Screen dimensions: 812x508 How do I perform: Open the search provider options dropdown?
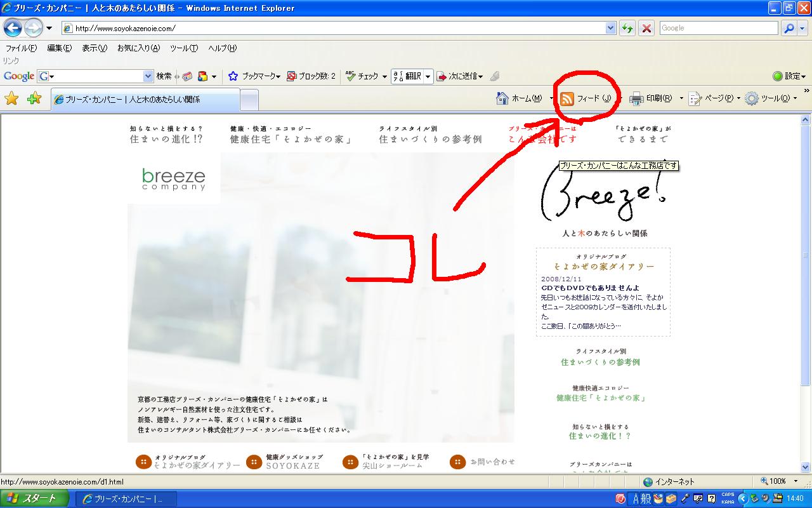tap(802, 28)
